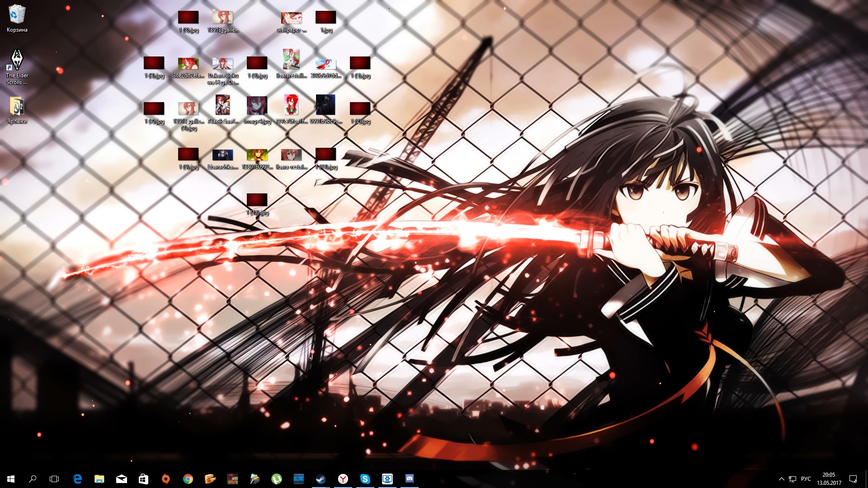The height and width of the screenshot is (488, 868).
Task: Open the Start menu
Action: [x=11, y=479]
